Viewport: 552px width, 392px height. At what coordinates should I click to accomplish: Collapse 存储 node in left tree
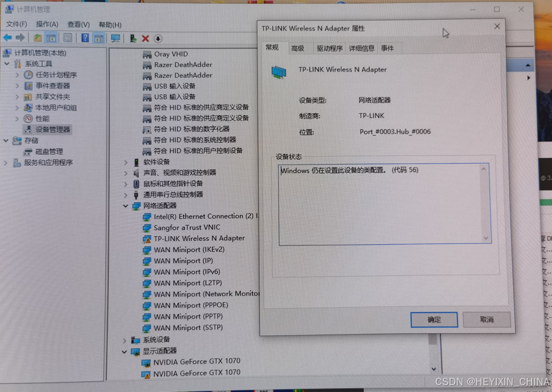(6, 140)
